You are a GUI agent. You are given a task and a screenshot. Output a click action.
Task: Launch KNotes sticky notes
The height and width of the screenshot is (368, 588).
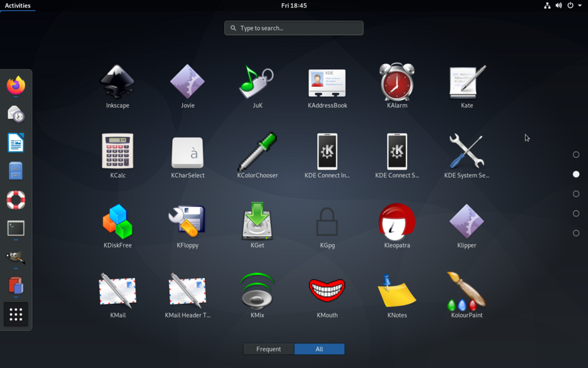397,296
